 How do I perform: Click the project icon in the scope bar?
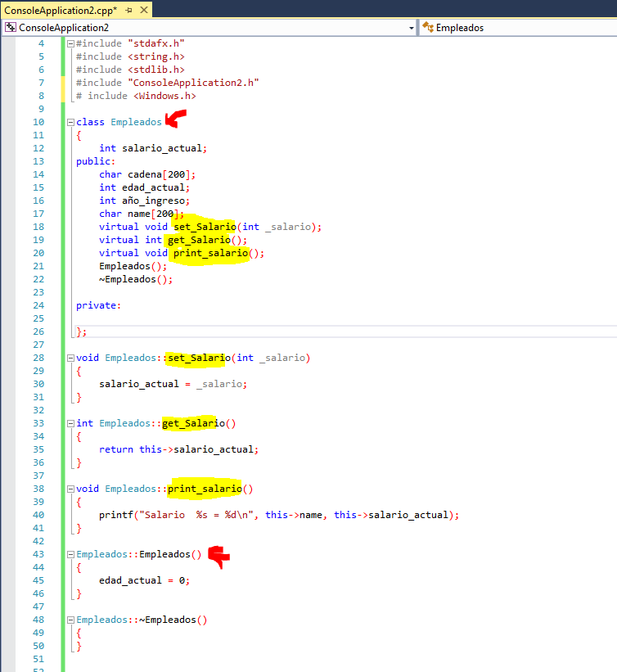point(11,28)
